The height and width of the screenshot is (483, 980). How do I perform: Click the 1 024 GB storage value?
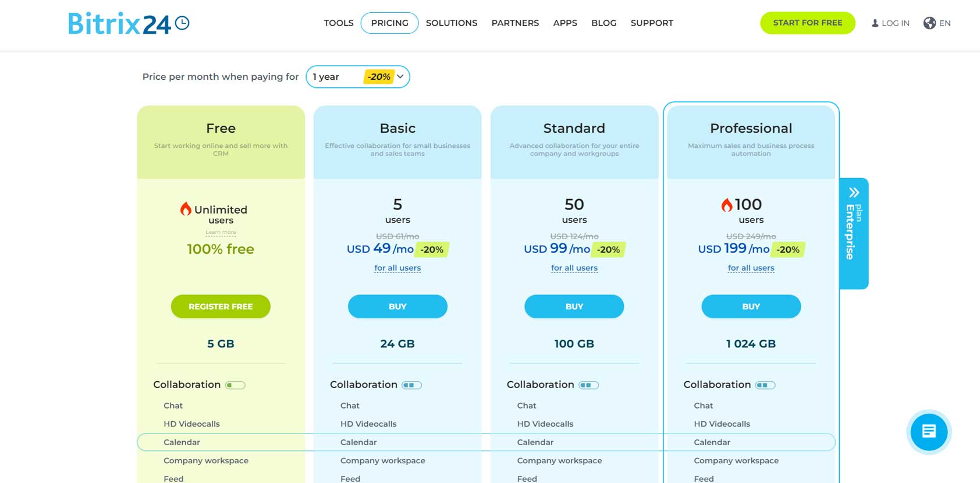pos(751,344)
